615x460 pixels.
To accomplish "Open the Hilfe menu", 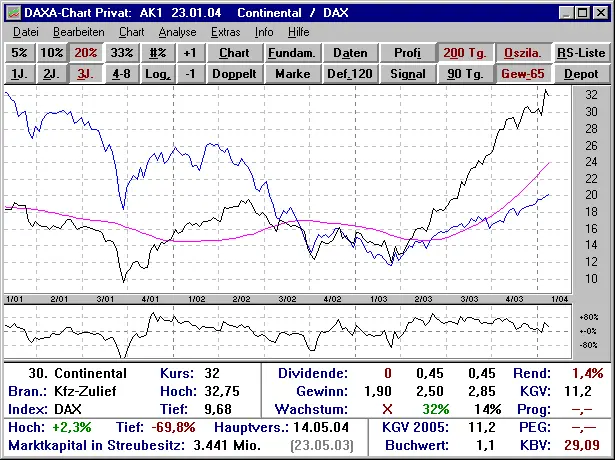I will [298, 32].
